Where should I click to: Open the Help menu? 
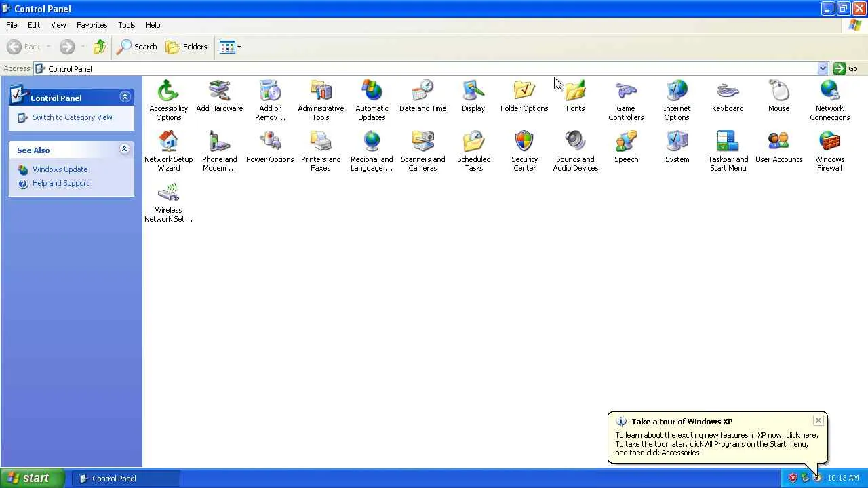coord(153,25)
